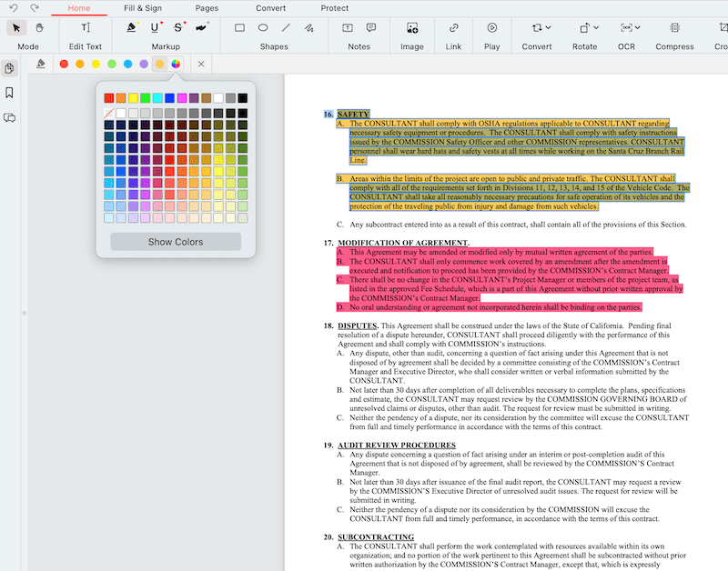Screen dimensions: 728x571
Task: Choose the ellipse shape tool
Action: coord(263,28)
